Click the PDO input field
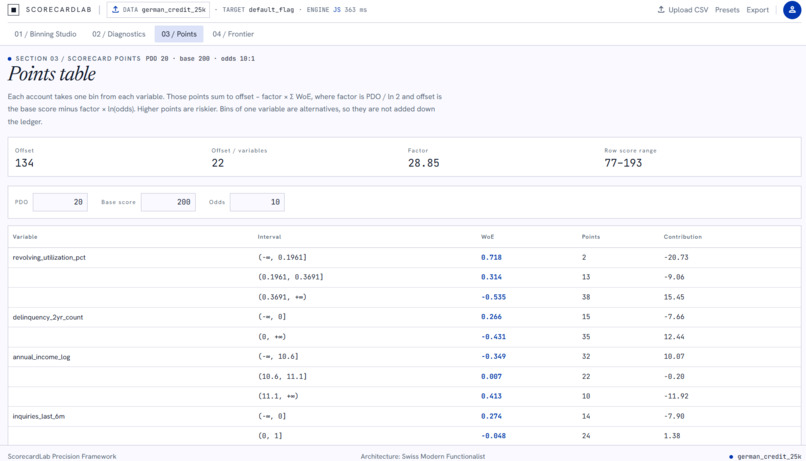Viewport: 806px width, 461px height. [60, 202]
